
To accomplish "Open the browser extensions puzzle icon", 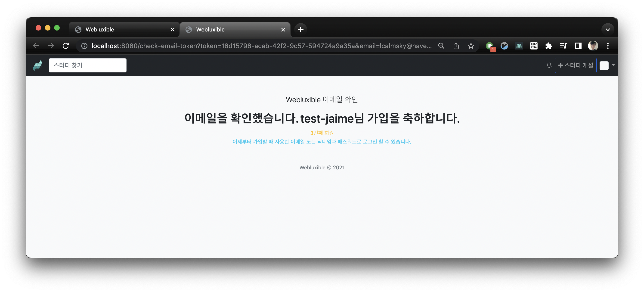I will coord(548,46).
